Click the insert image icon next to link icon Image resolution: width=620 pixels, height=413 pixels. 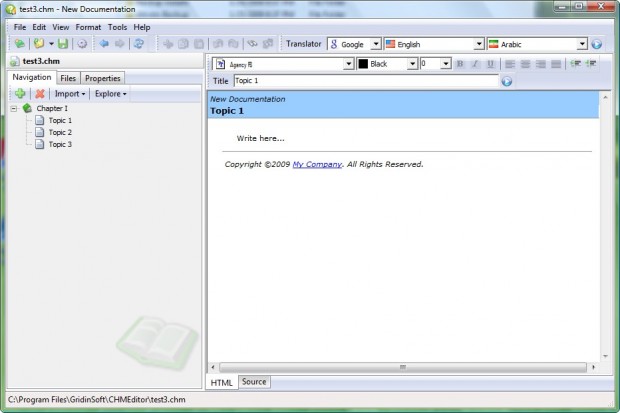pos(268,44)
